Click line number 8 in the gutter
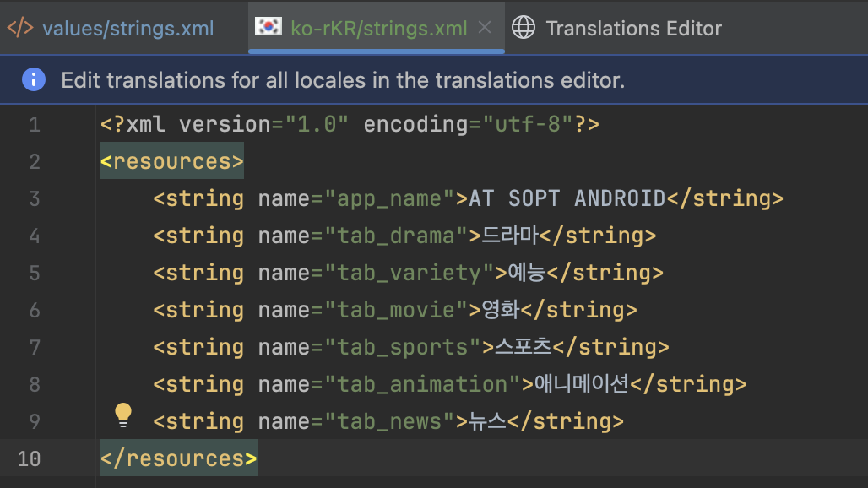The image size is (868, 488). (x=35, y=384)
